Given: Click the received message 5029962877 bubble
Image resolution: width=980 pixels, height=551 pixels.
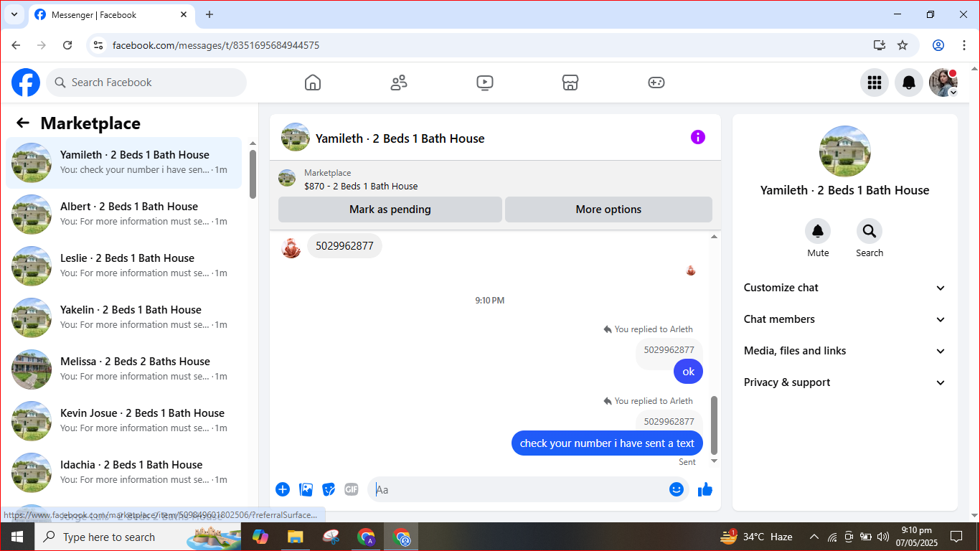Looking at the screenshot, I should pyautogui.click(x=344, y=246).
